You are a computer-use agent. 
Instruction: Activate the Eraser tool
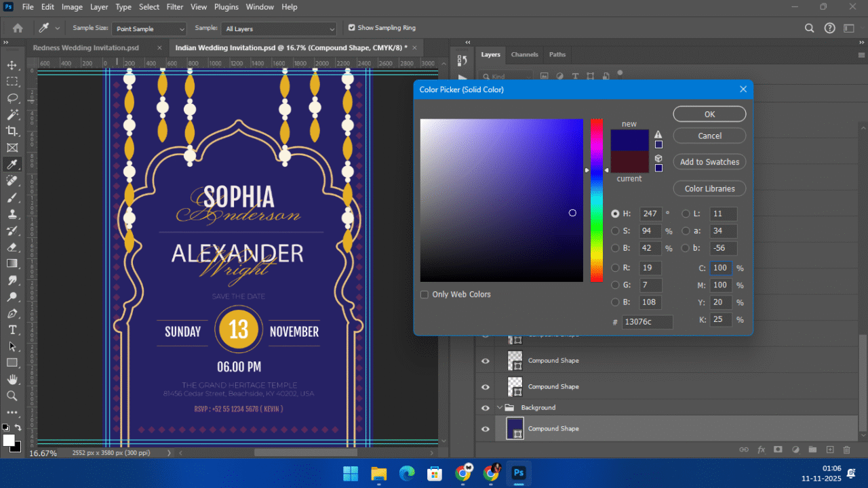pyautogui.click(x=12, y=247)
